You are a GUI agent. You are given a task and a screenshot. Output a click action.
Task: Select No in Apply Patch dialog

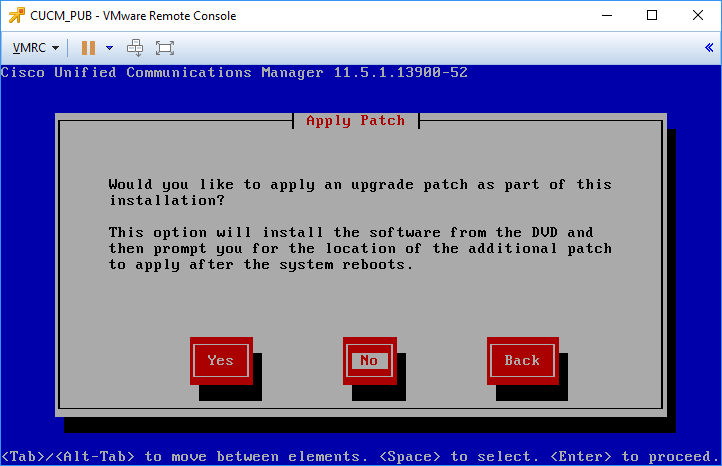[369, 361]
